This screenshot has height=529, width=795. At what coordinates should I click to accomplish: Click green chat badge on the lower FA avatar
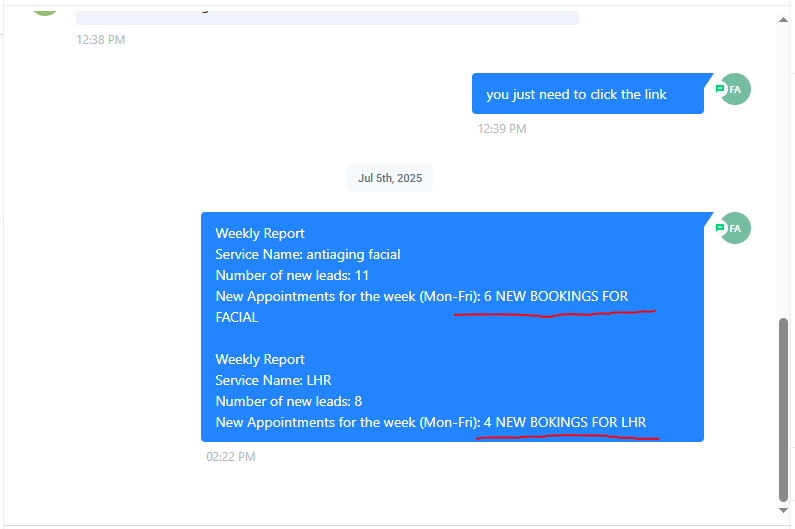pos(720,228)
